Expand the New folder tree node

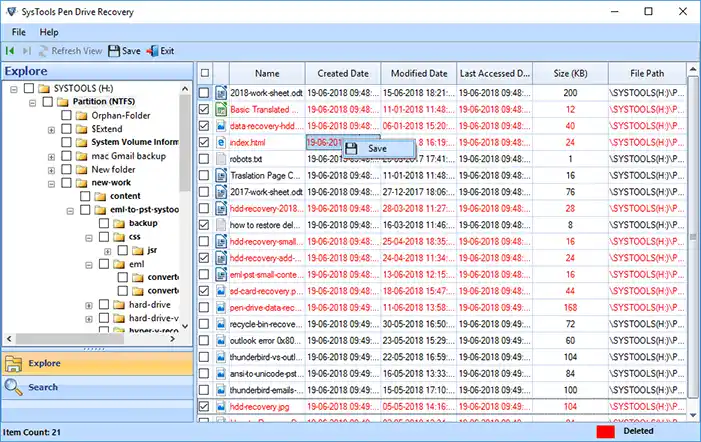click(51, 171)
